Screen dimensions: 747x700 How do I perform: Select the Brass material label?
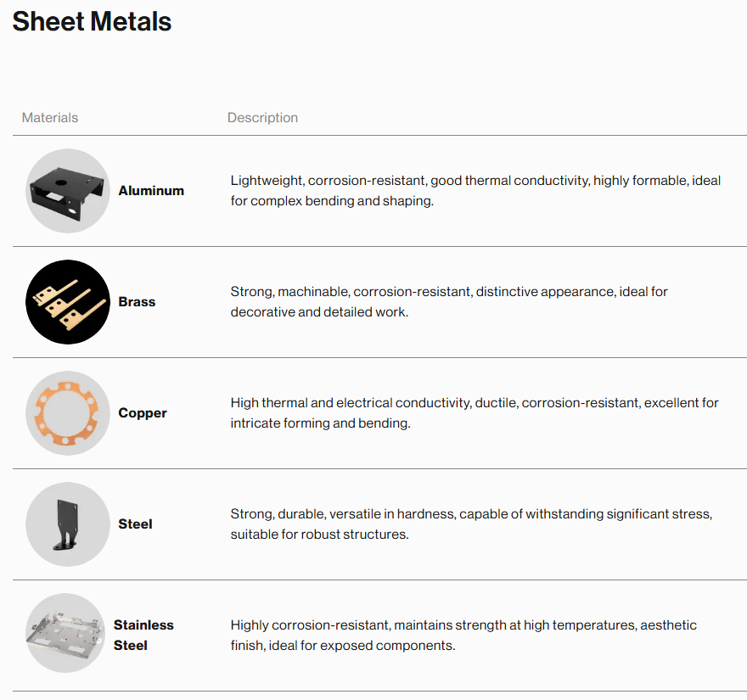click(137, 302)
